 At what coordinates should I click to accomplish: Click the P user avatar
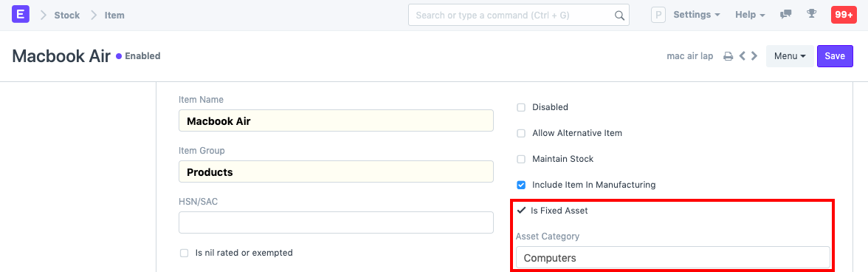pos(658,15)
